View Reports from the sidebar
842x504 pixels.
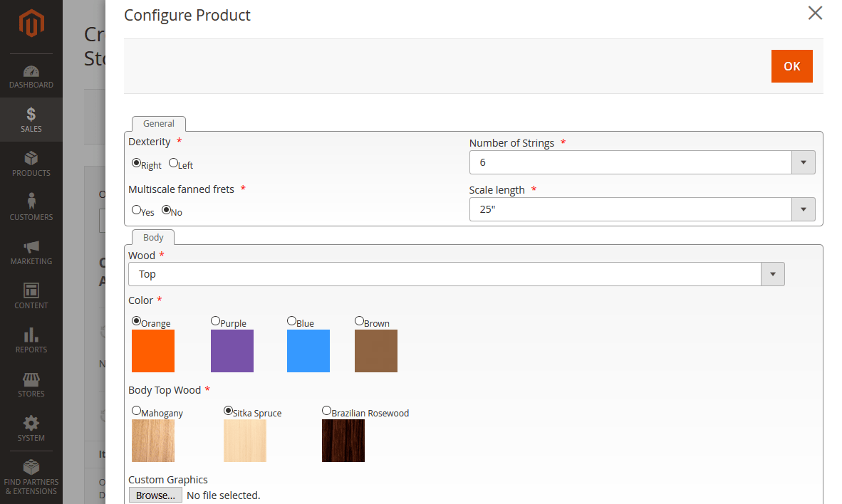click(x=31, y=340)
